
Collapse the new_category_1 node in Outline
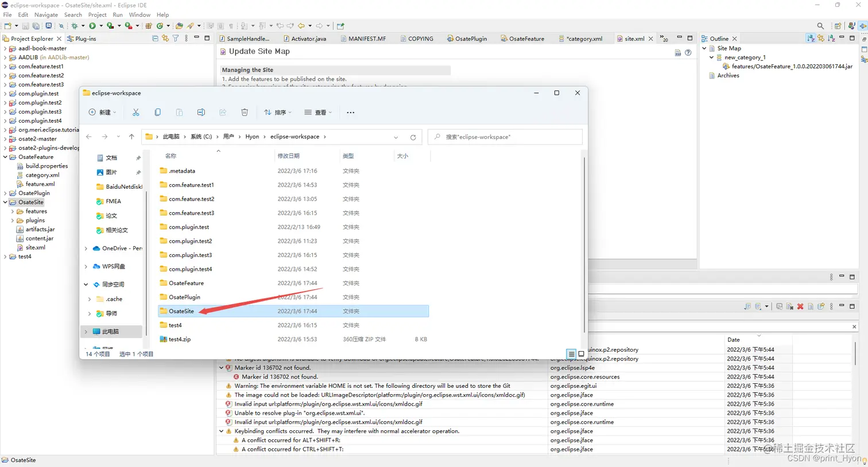tap(712, 57)
